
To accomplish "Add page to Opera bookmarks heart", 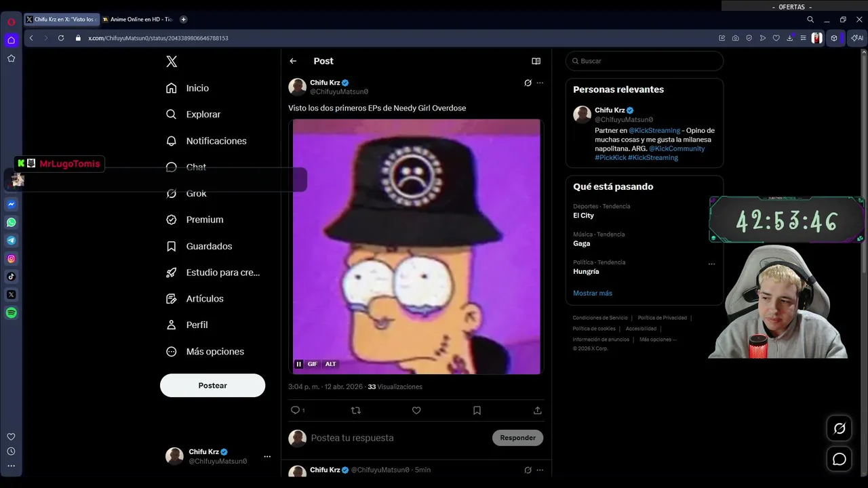I will [x=776, y=38].
